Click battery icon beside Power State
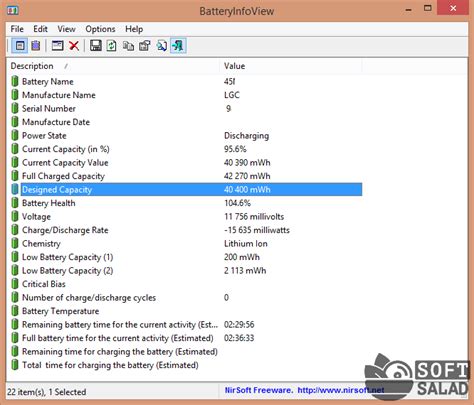 [15, 135]
